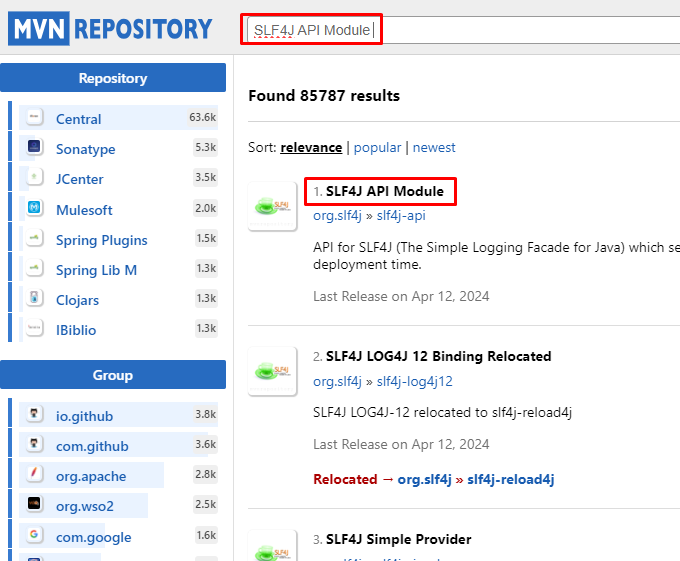
Task: Open the Spring Plugins repository link
Action: click(x=101, y=240)
